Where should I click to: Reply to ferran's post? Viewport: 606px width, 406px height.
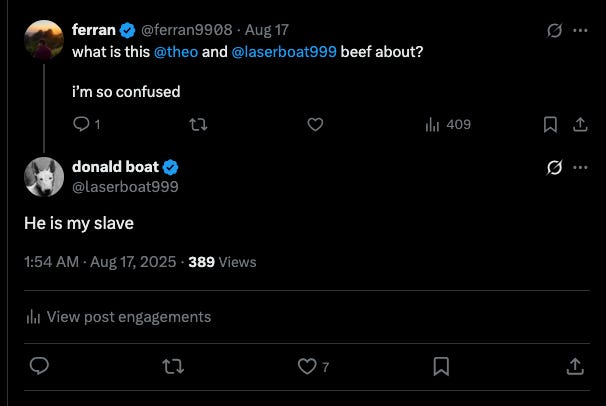82,125
